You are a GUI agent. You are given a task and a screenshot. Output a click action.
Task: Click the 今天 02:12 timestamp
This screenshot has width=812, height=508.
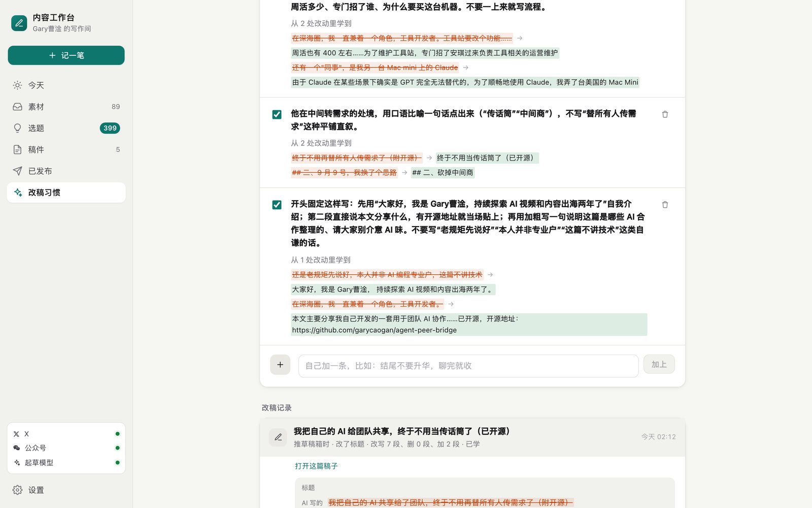click(x=658, y=437)
